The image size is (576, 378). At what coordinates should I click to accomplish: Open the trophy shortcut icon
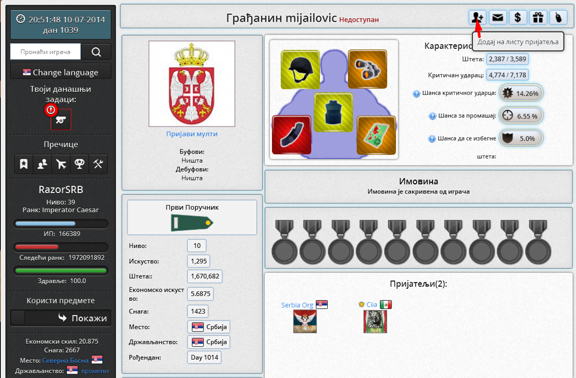click(79, 164)
